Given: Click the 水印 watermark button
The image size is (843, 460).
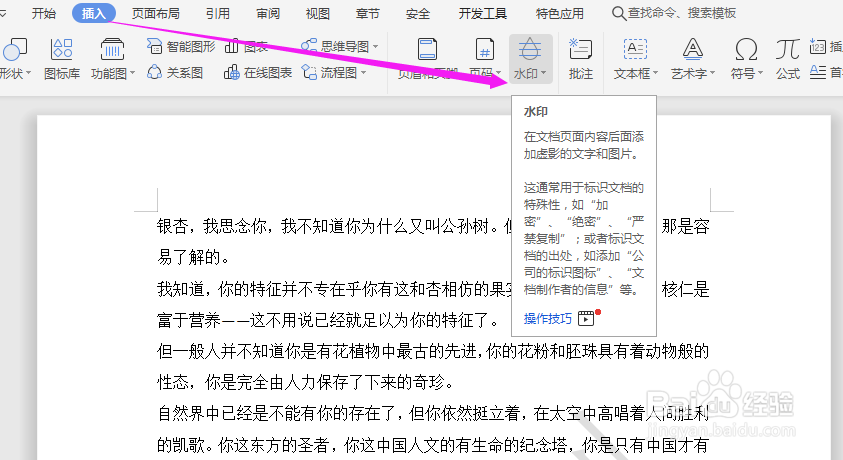Looking at the screenshot, I should 531,58.
